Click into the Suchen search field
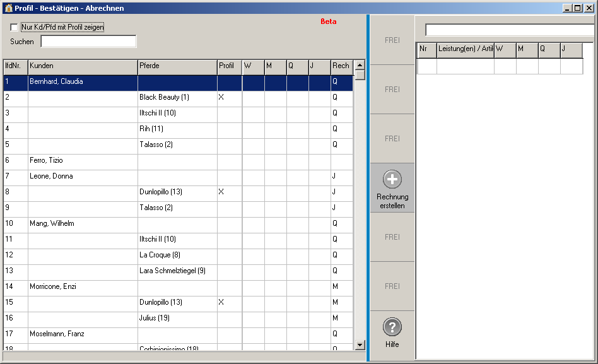Viewport: 598px width, 364px height. (88, 42)
